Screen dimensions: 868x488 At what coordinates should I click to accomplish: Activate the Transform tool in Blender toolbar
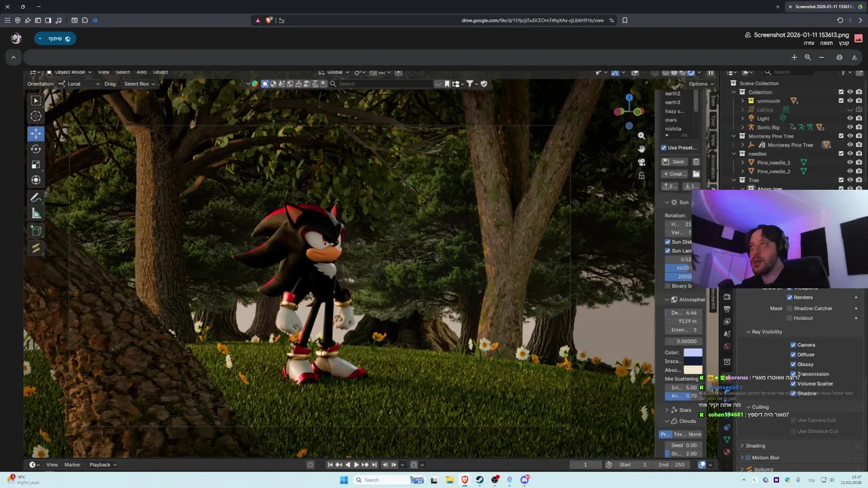36,180
